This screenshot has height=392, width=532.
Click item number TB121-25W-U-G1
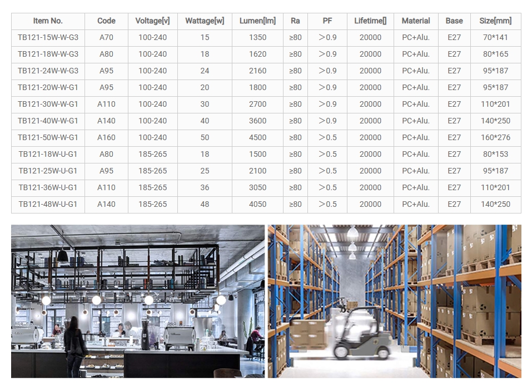(48, 171)
